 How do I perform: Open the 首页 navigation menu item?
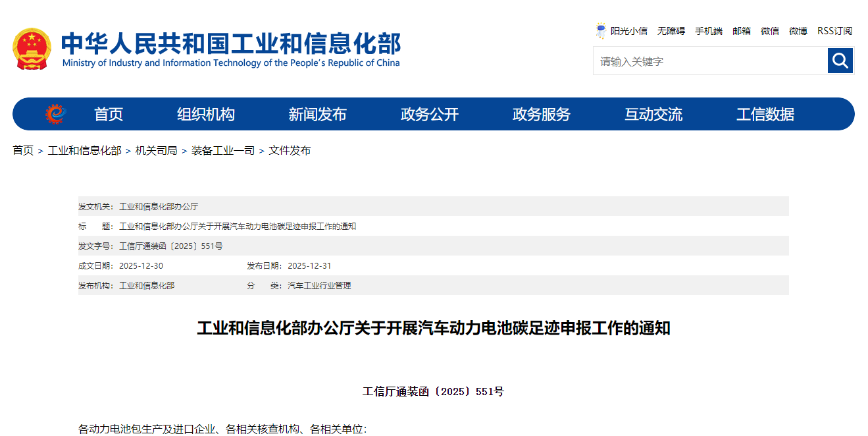(x=109, y=114)
